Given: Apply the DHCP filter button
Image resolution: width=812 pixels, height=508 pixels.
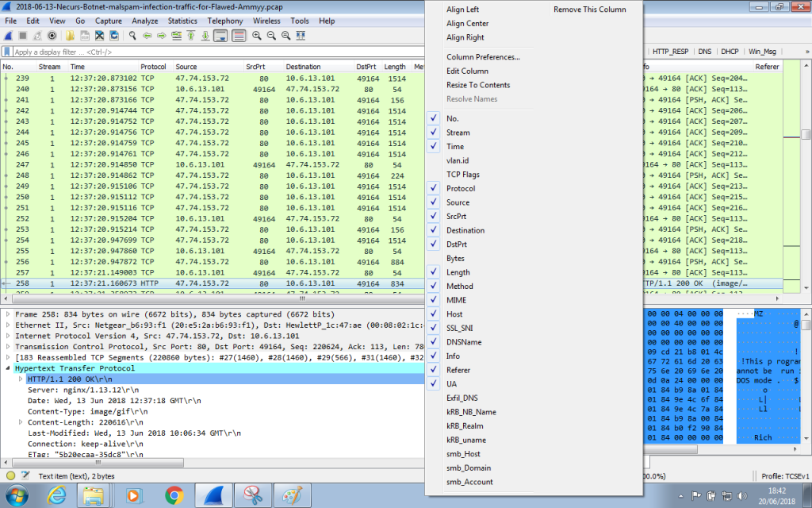Looking at the screenshot, I should (730, 52).
